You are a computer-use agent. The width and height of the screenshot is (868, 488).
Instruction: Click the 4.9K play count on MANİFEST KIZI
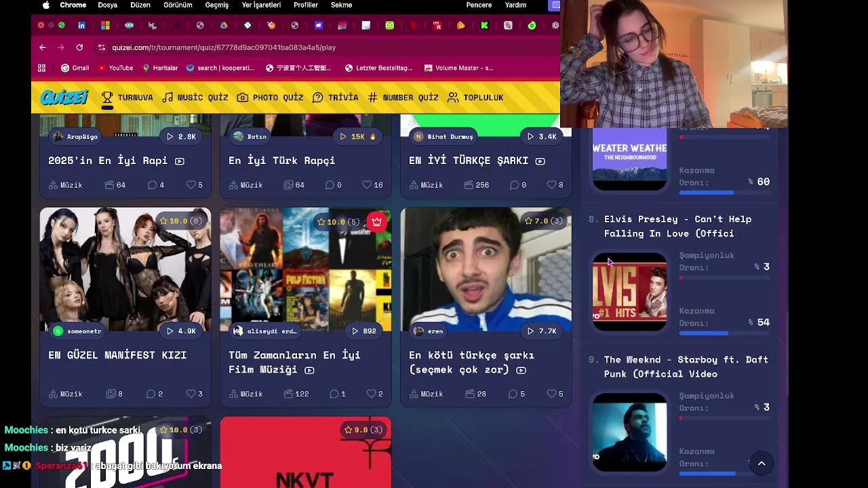(181, 331)
